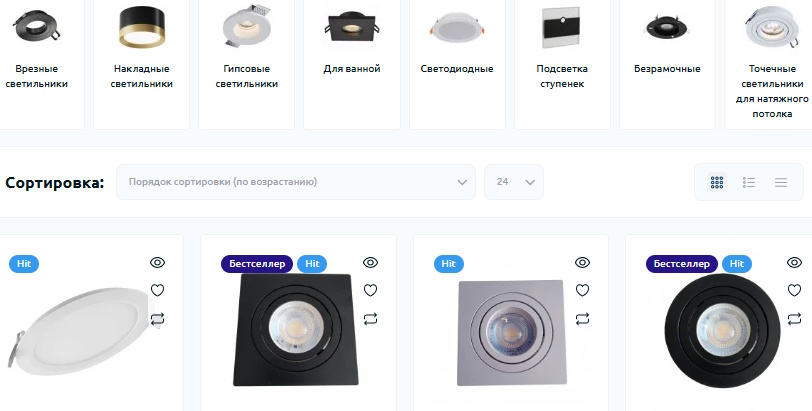
Task: Add silver square spotlight to wishlist heart
Action: coord(583,290)
